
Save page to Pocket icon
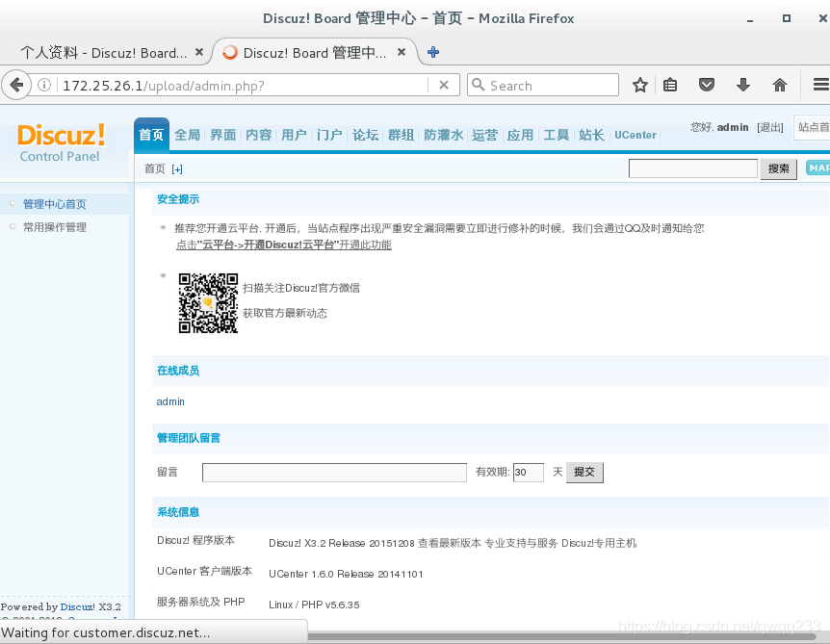click(707, 85)
